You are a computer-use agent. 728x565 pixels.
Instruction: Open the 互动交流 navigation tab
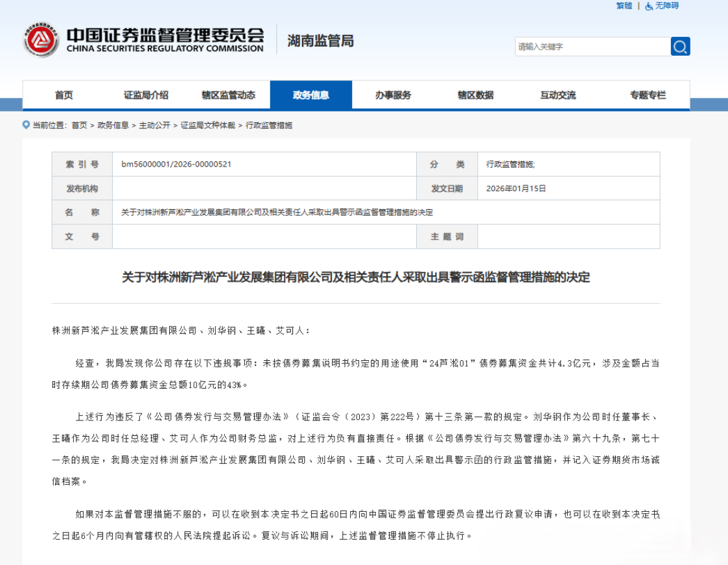coord(558,95)
